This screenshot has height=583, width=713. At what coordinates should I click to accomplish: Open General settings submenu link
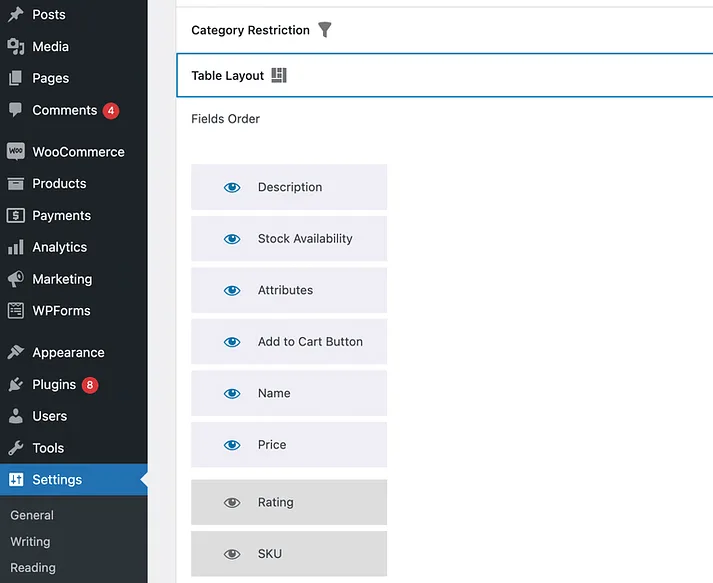[32, 515]
